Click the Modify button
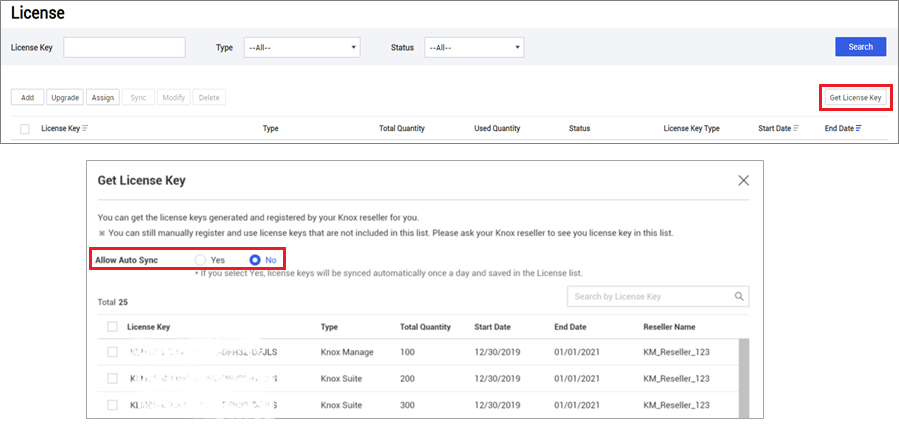 point(174,98)
